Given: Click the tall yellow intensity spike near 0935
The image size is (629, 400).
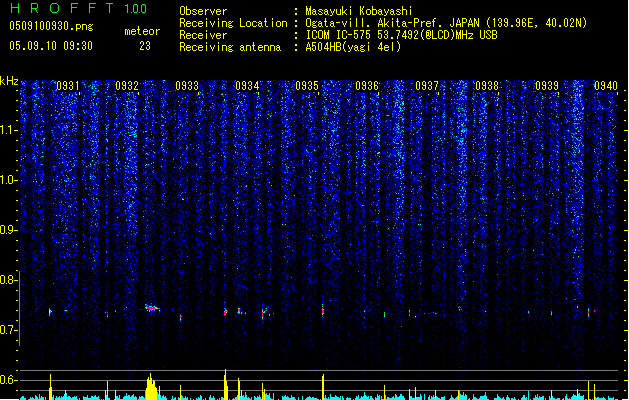Looking at the screenshot, I should [323, 387].
